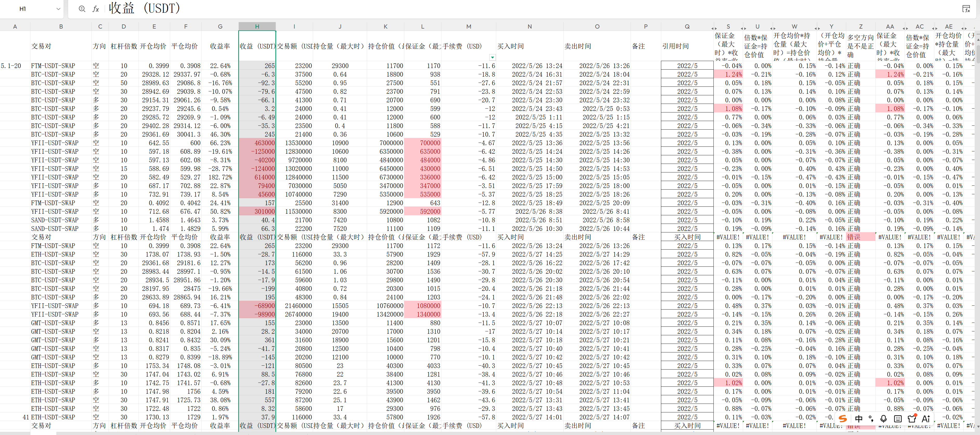Select column H header
The height and width of the screenshot is (435, 980).
tap(257, 26)
